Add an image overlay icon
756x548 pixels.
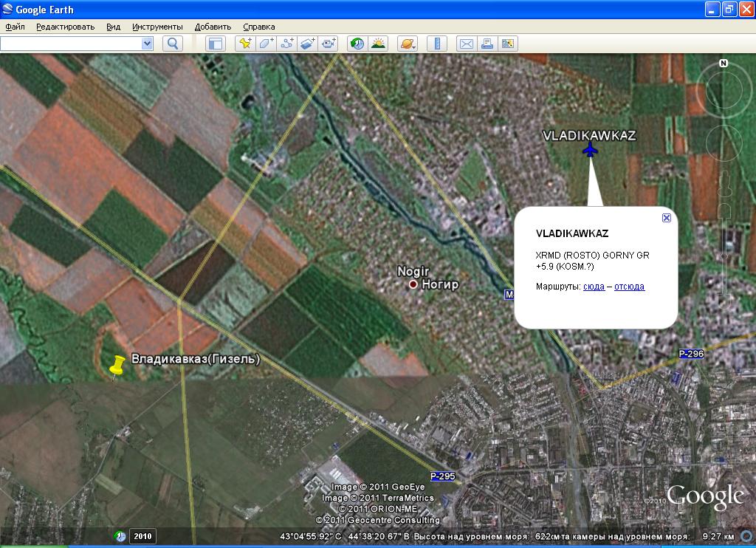coord(308,44)
